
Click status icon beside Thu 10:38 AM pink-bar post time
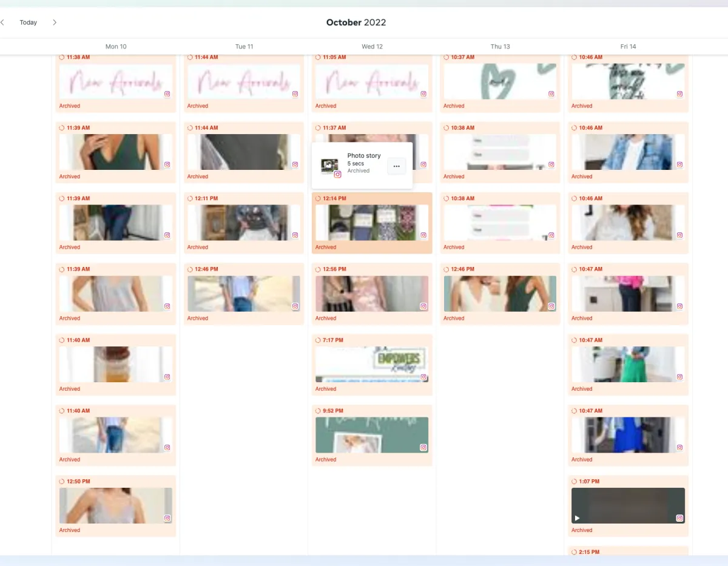click(447, 198)
